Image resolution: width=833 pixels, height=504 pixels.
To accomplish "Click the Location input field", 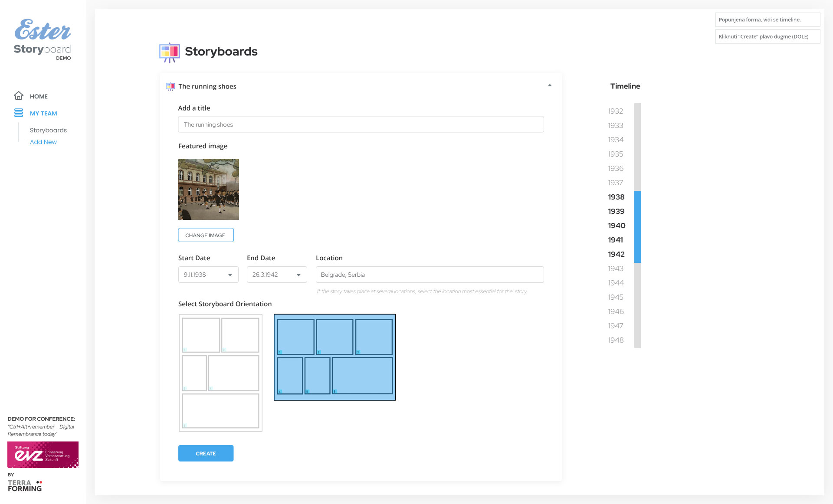I will [430, 275].
